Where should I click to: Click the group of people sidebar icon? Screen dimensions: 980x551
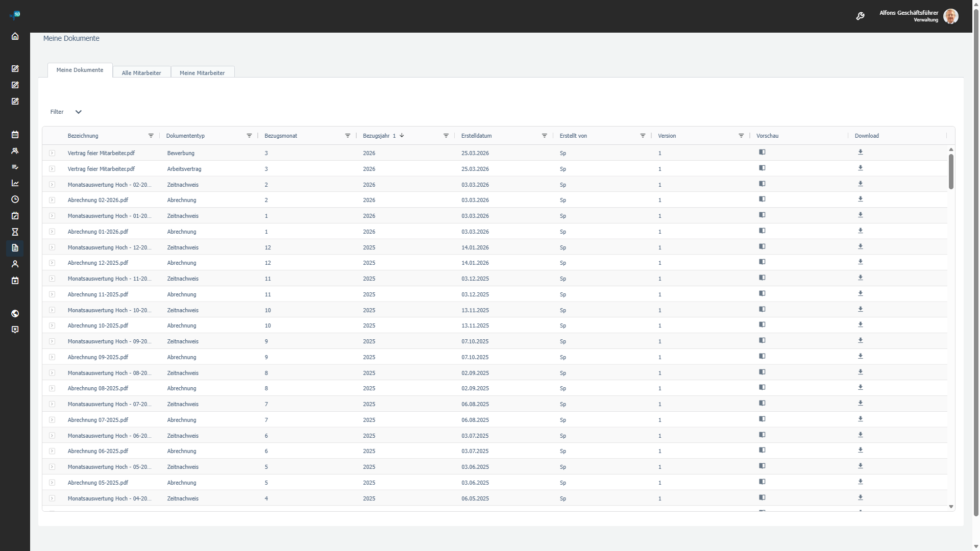point(15,151)
